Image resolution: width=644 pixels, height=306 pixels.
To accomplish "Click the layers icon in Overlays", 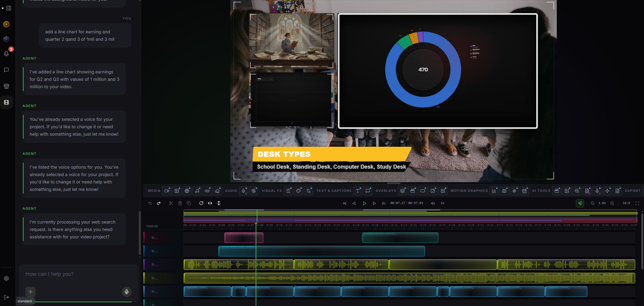I will 402,191.
